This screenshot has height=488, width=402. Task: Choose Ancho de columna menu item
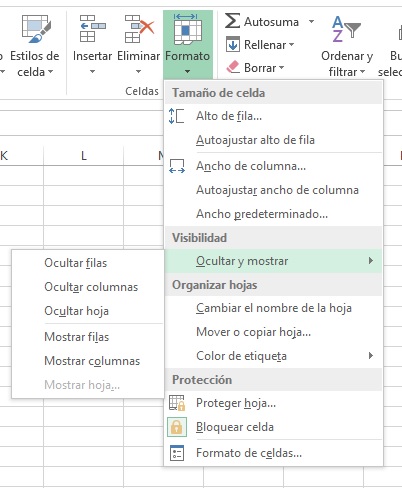273,166
